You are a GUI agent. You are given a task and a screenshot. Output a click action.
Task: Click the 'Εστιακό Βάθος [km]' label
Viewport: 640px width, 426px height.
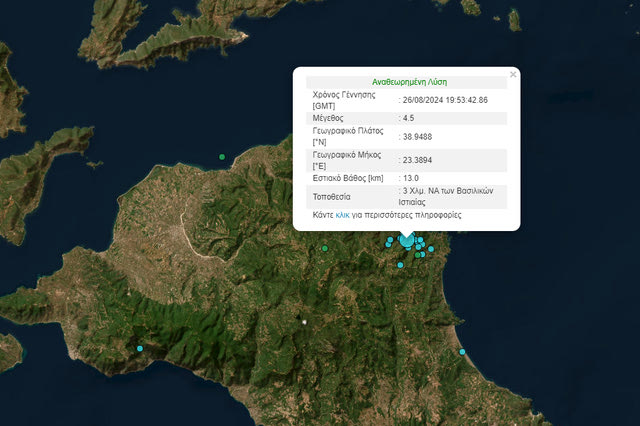348,178
